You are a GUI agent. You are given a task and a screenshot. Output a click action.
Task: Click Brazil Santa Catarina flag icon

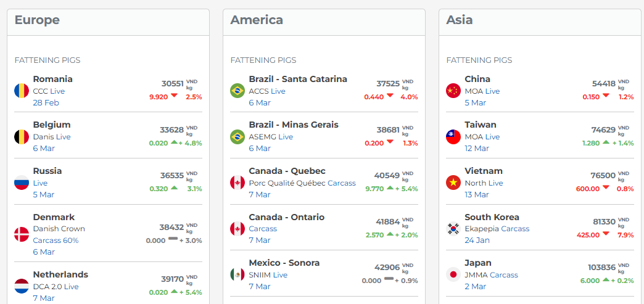pos(237,91)
